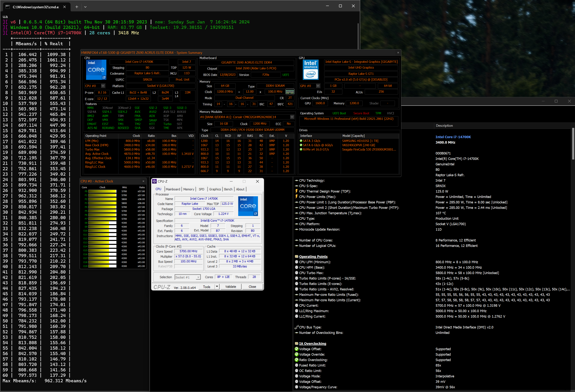Open the SPD tab in CPU-Z

point(201,189)
